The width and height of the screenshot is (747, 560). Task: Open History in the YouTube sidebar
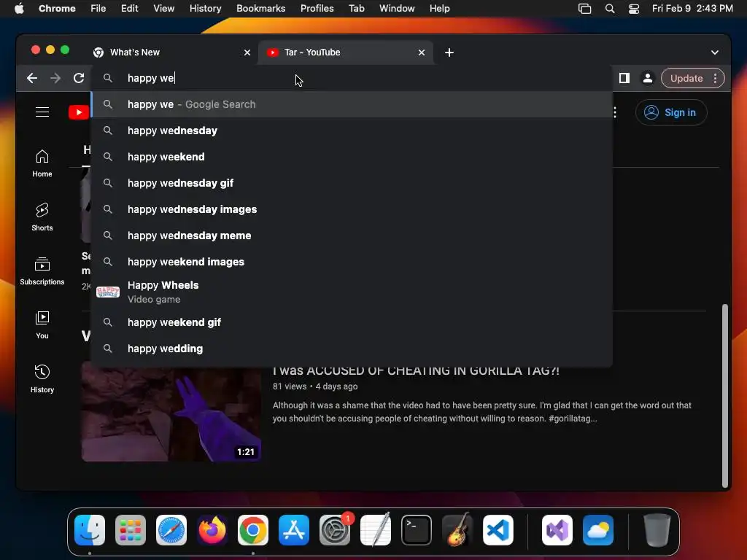click(x=42, y=379)
